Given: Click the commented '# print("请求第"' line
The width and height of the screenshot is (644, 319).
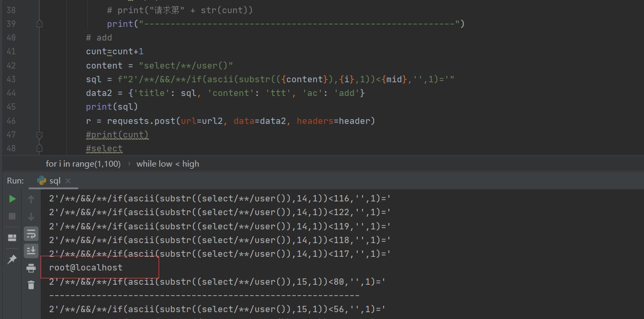Looking at the screenshot, I should [x=180, y=10].
